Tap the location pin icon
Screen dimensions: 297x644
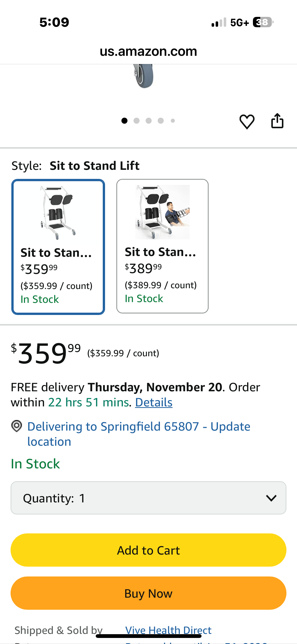click(17, 426)
